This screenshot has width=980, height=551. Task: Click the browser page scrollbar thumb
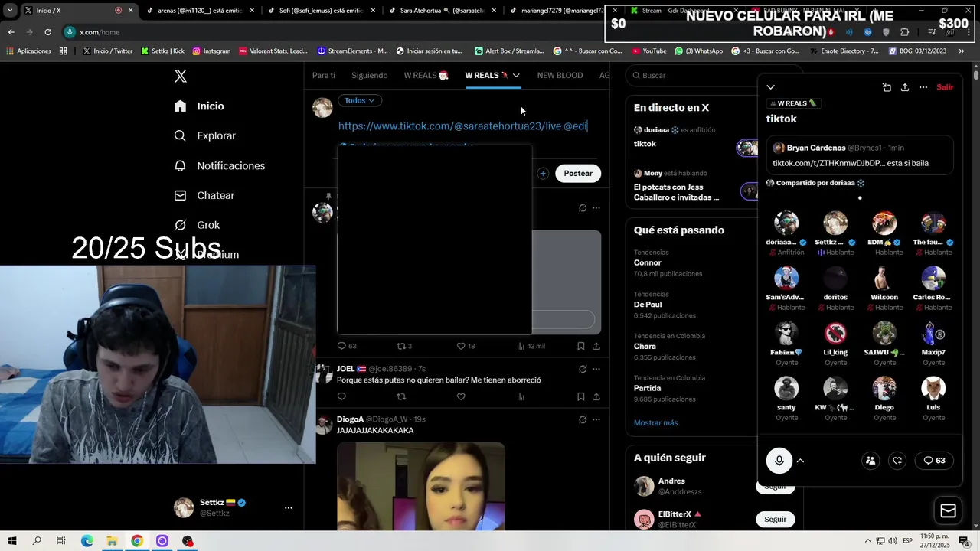coord(976,75)
